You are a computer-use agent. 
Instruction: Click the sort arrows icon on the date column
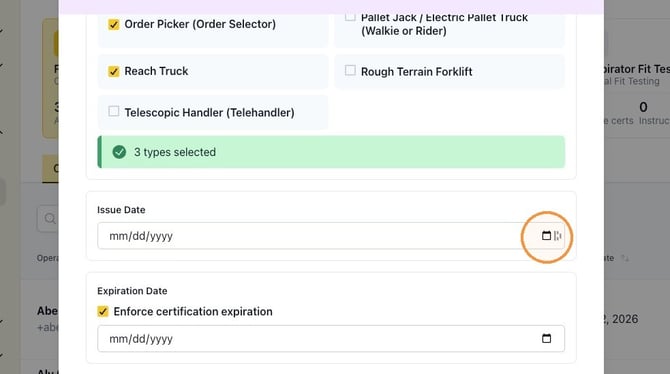click(625, 258)
